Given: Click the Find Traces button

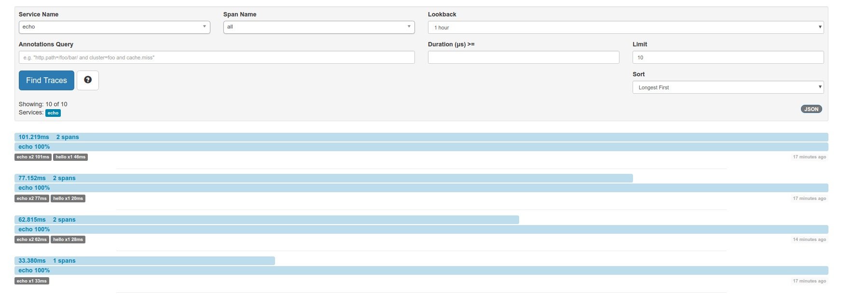Looking at the screenshot, I should click(46, 80).
